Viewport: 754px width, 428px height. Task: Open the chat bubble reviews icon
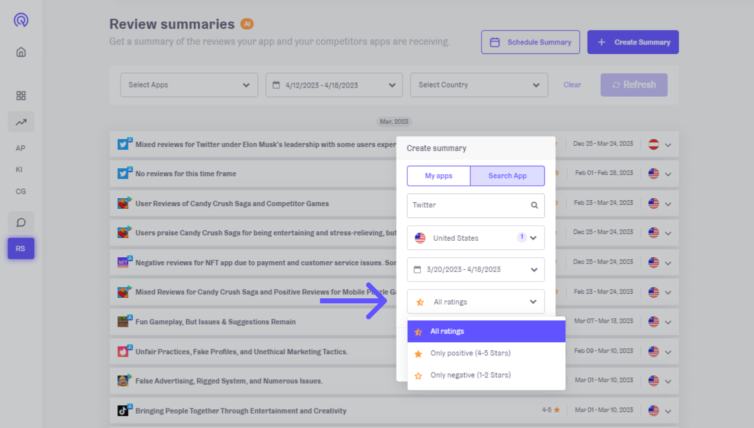tap(21, 222)
